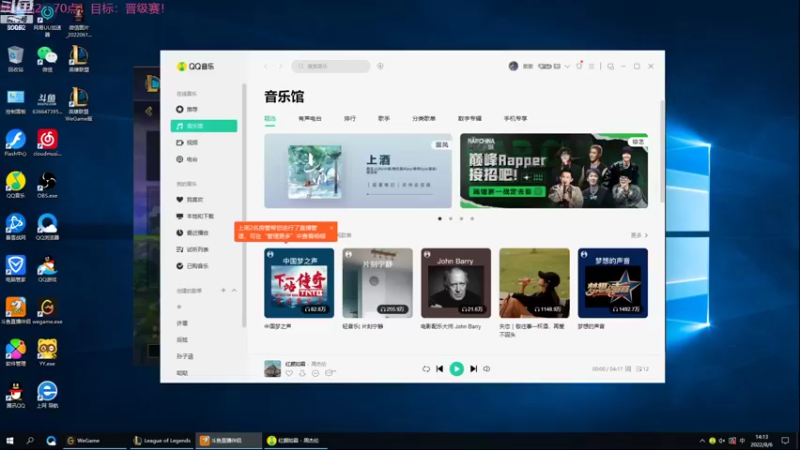Open the girl drinking playlist cover

[534, 283]
